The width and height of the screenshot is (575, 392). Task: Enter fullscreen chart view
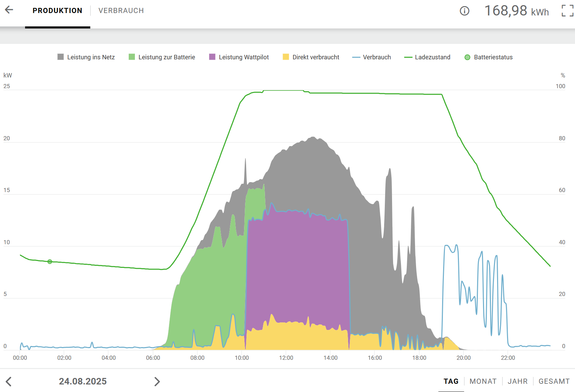[567, 11]
